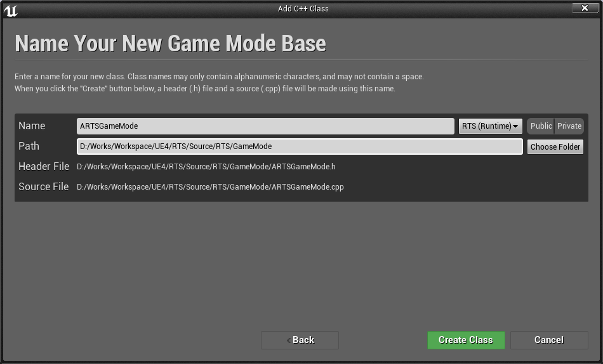
Task: Click the Path field with GameMode folder
Action: [x=300, y=146]
